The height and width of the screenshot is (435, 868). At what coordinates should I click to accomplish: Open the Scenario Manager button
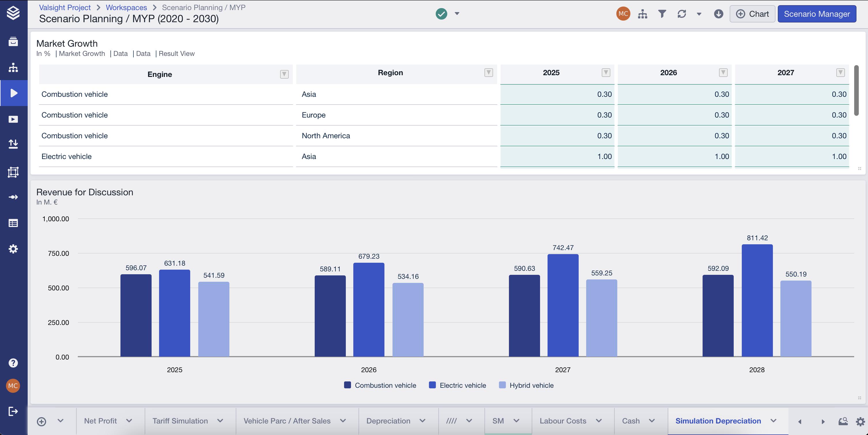(x=816, y=14)
